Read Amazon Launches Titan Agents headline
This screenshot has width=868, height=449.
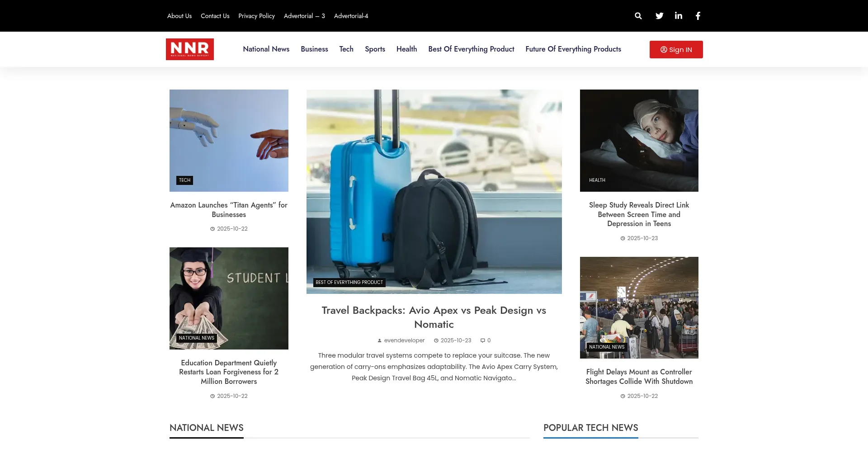229,210
